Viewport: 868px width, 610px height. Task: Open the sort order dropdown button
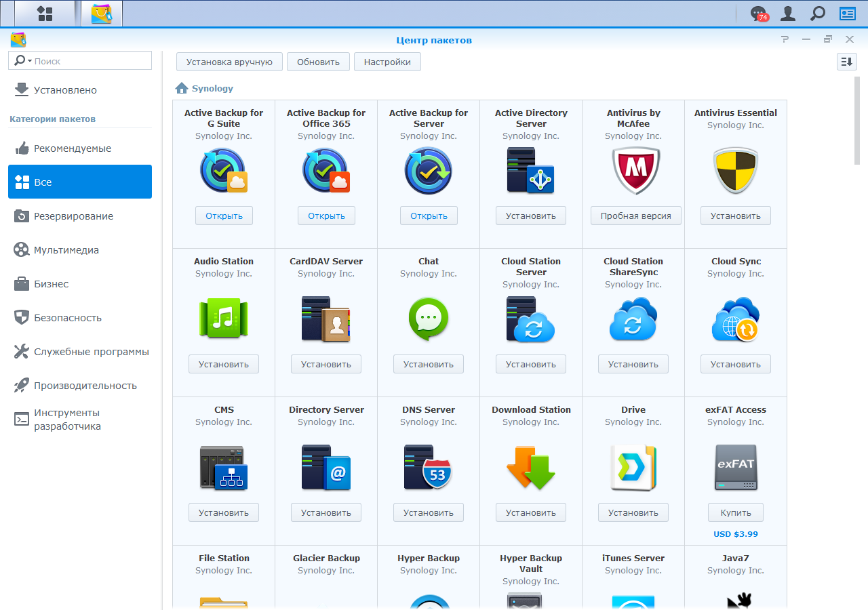846,62
